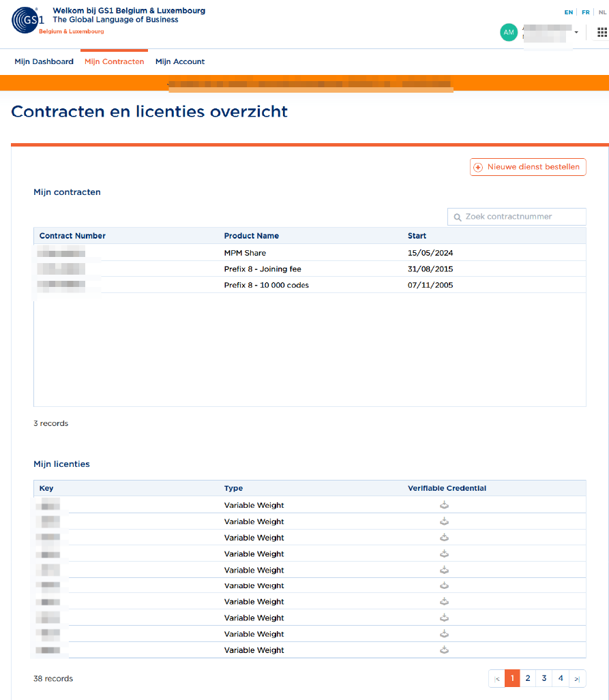The width and height of the screenshot is (609, 700).
Task: Expand the user account dropdown arrow
Action: (x=576, y=32)
